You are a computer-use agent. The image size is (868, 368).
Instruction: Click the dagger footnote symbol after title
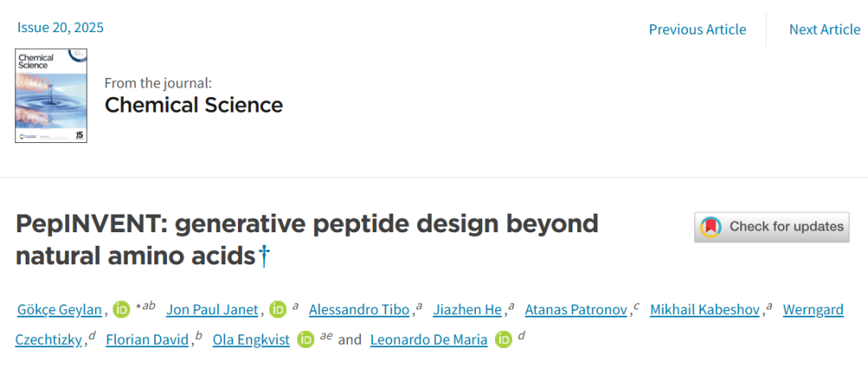tap(264, 256)
